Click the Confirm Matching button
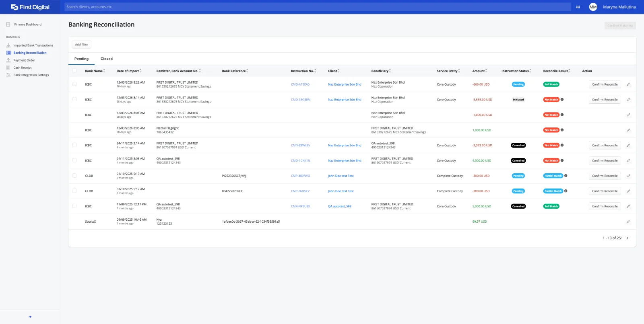The width and height of the screenshot is (644, 324). click(620, 25)
